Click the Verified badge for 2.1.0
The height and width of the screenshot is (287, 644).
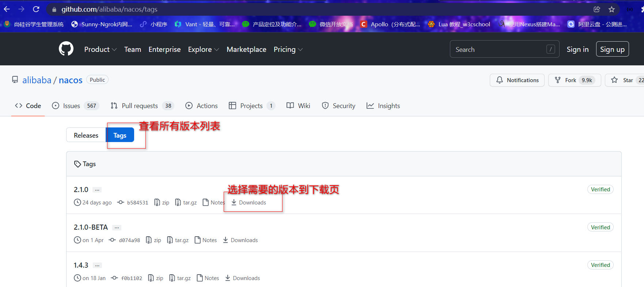[601, 189]
